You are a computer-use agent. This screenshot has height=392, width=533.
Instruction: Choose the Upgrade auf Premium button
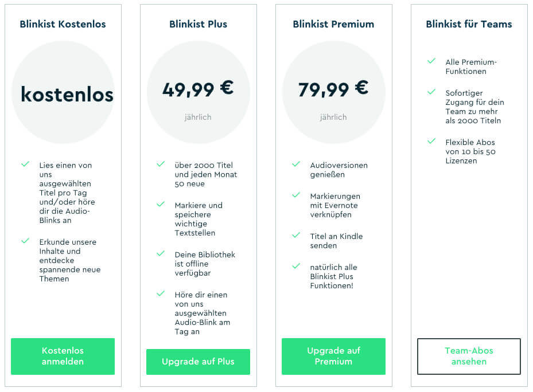click(x=333, y=356)
